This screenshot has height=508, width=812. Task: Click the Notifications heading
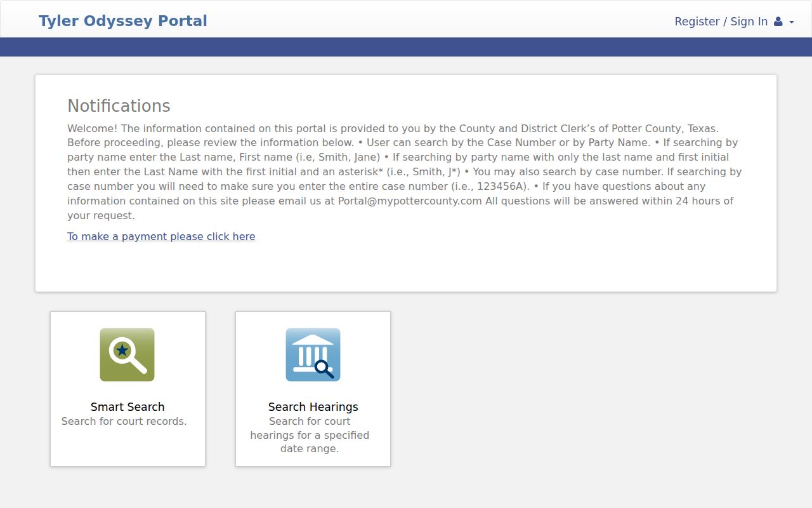coord(119,105)
